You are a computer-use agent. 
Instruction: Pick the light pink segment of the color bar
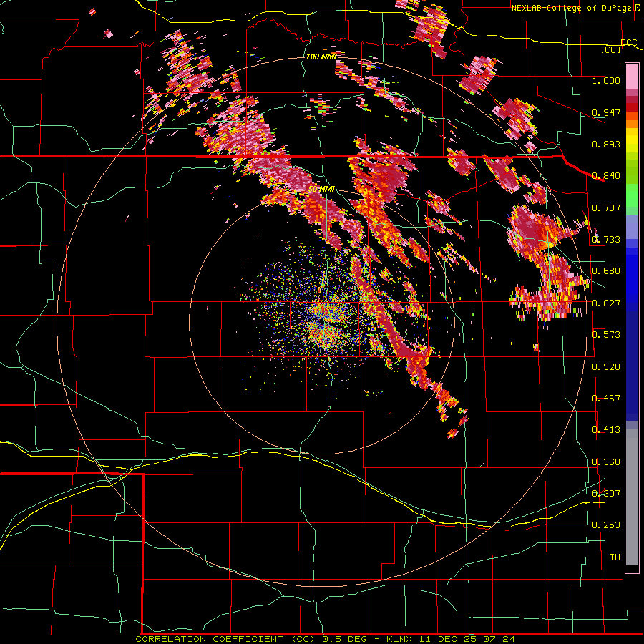[632, 77]
